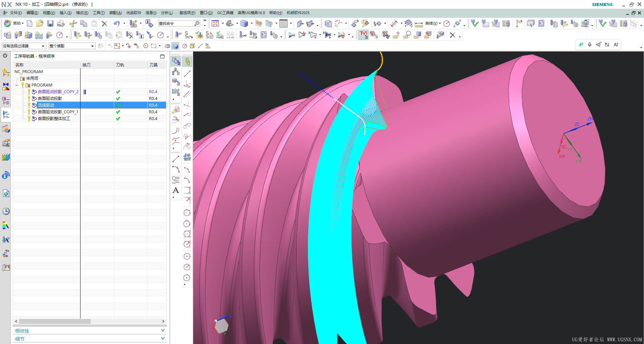
Task: Open the 没有选择过滤器 selection filter dropdown
Action: 23,46
